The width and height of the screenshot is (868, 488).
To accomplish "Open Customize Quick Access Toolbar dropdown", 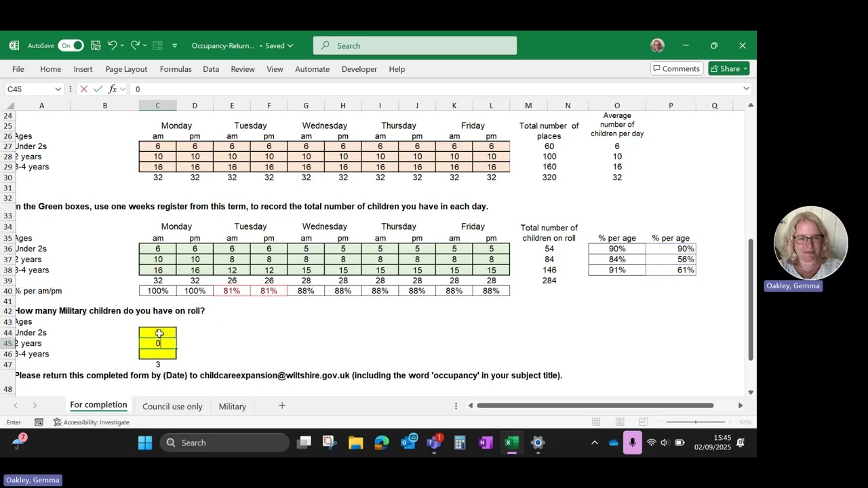I will tap(174, 45).
